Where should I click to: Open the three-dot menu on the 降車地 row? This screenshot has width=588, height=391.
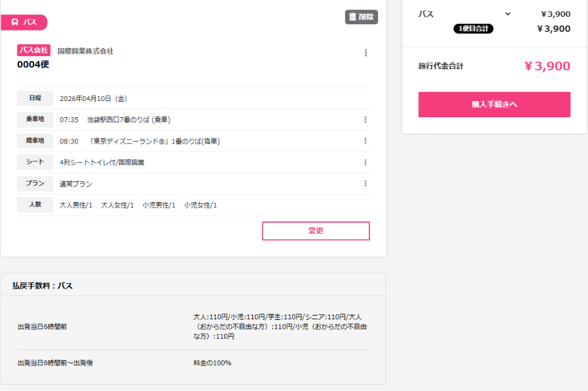pos(366,140)
